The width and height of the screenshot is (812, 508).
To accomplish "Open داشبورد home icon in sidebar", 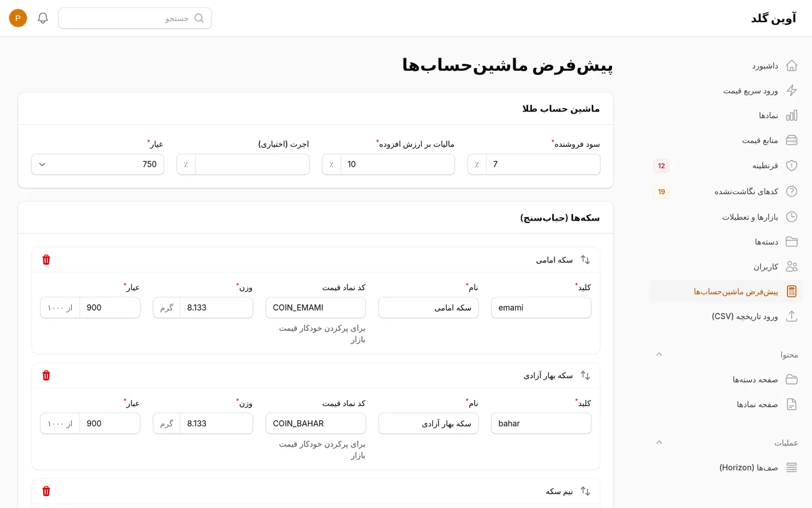I will click(x=791, y=66).
